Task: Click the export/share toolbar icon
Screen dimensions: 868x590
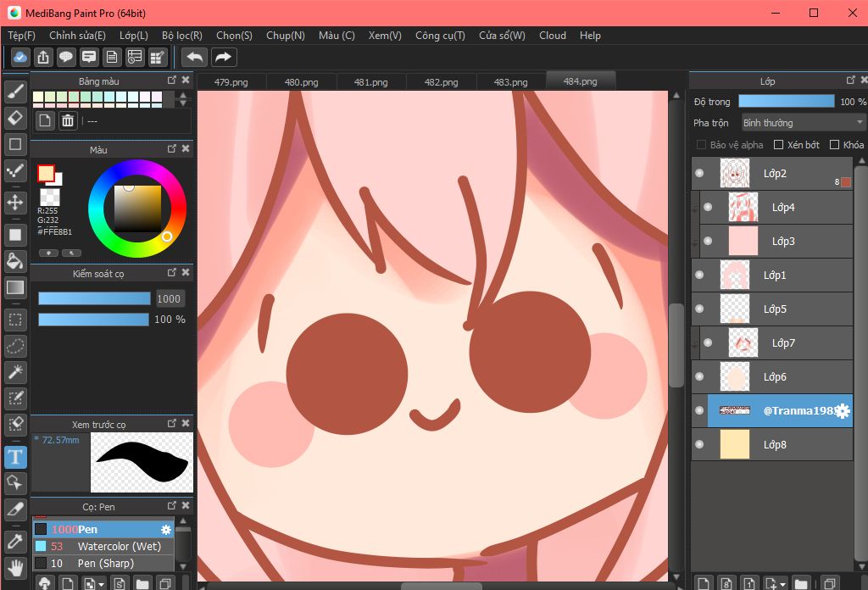Action: [43, 57]
